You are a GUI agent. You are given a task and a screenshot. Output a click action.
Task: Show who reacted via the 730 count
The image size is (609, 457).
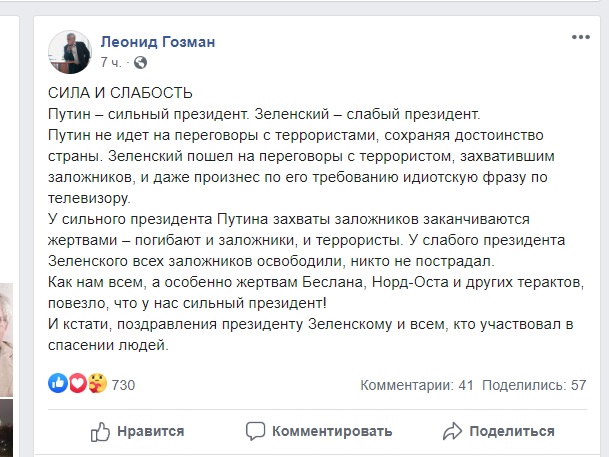pos(123,385)
